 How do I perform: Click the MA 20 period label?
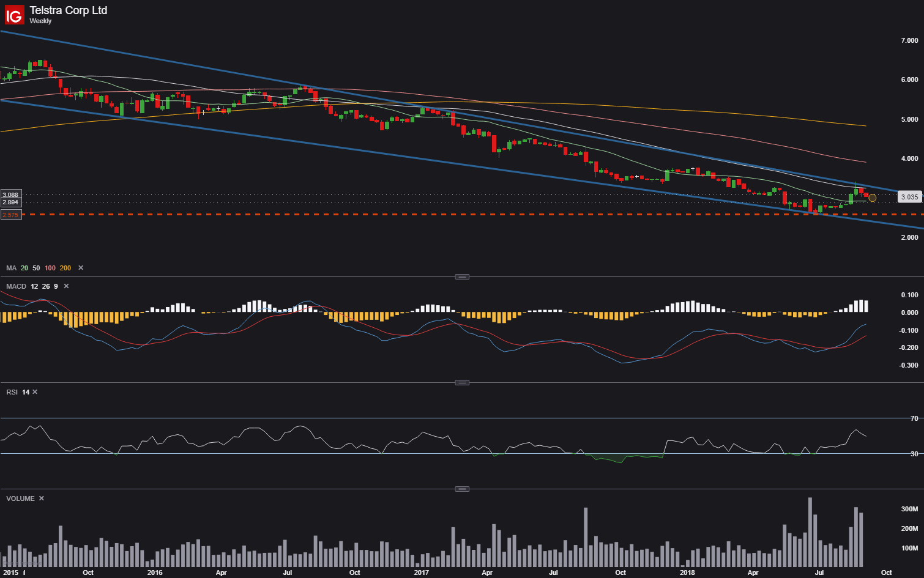(24, 268)
